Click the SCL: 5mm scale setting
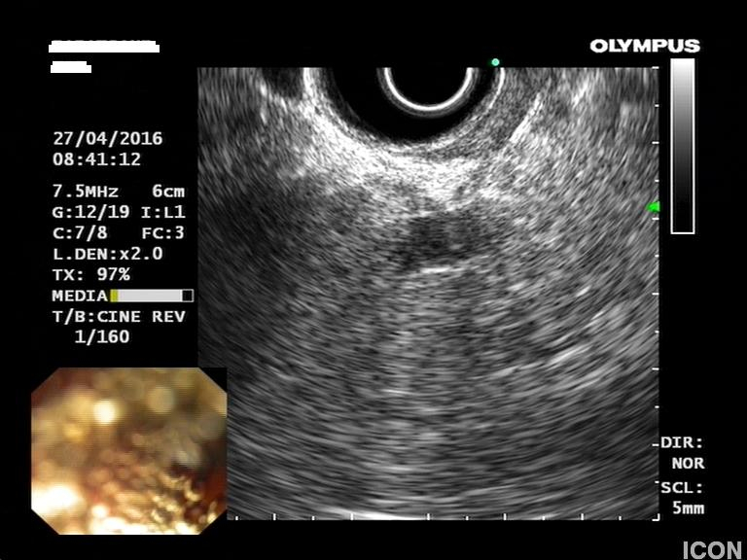Screen dimensions: 747x560 click(x=683, y=498)
